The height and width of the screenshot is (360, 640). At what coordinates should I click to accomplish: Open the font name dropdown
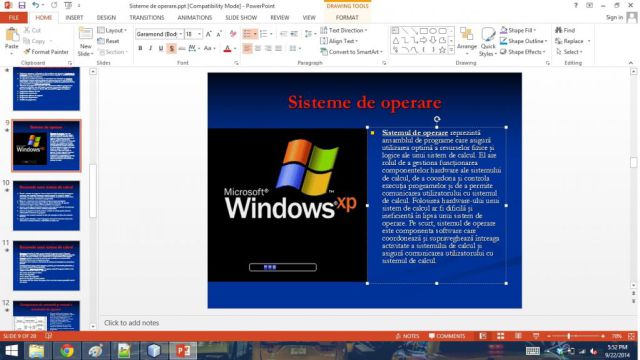[x=180, y=34]
